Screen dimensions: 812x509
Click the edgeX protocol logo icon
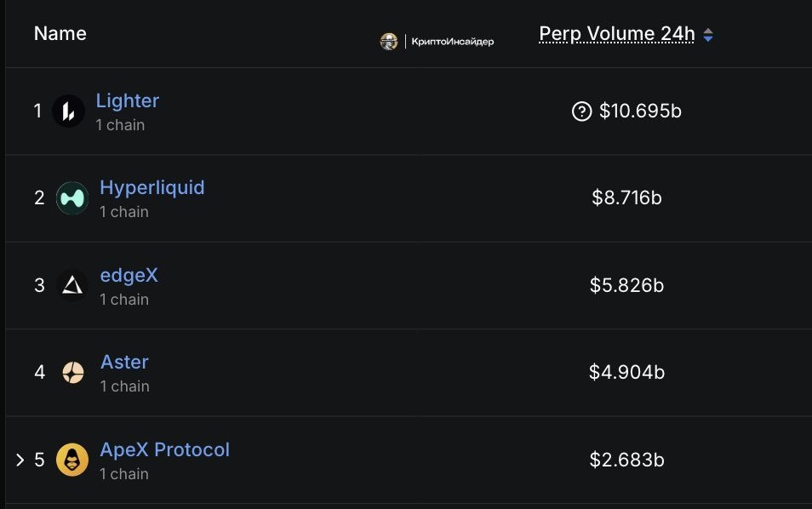(x=72, y=285)
